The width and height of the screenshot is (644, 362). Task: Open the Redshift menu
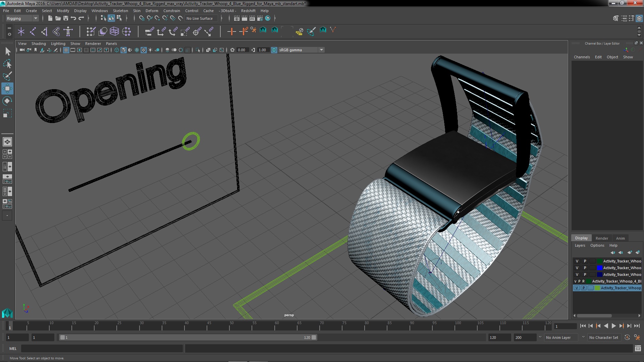(x=248, y=11)
